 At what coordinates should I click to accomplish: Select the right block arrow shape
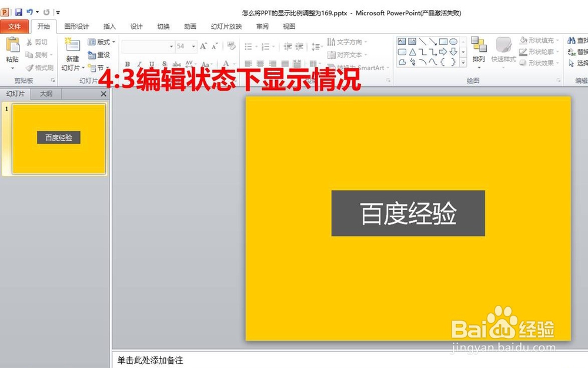click(443, 52)
